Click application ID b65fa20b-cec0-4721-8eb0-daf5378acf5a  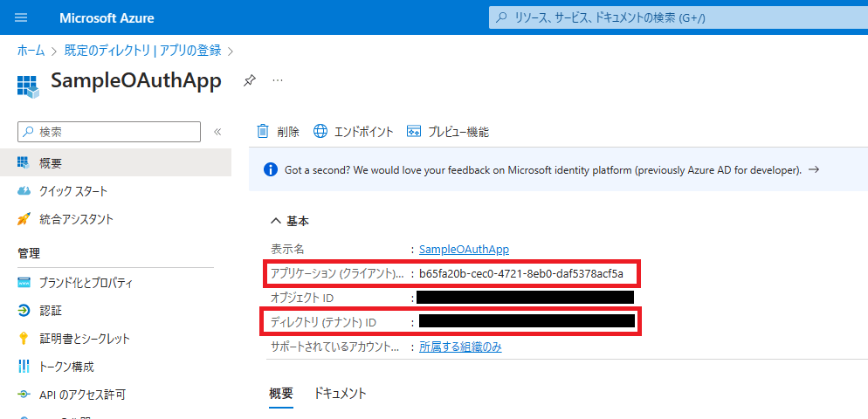point(521,273)
